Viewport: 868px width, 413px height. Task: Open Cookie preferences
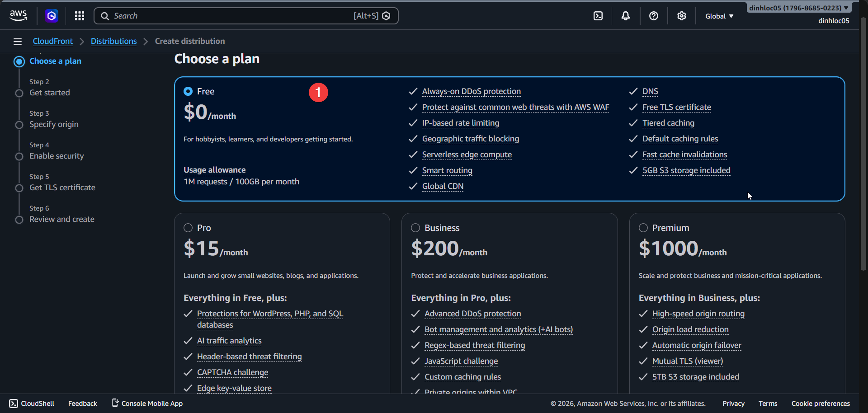(821, 403)
